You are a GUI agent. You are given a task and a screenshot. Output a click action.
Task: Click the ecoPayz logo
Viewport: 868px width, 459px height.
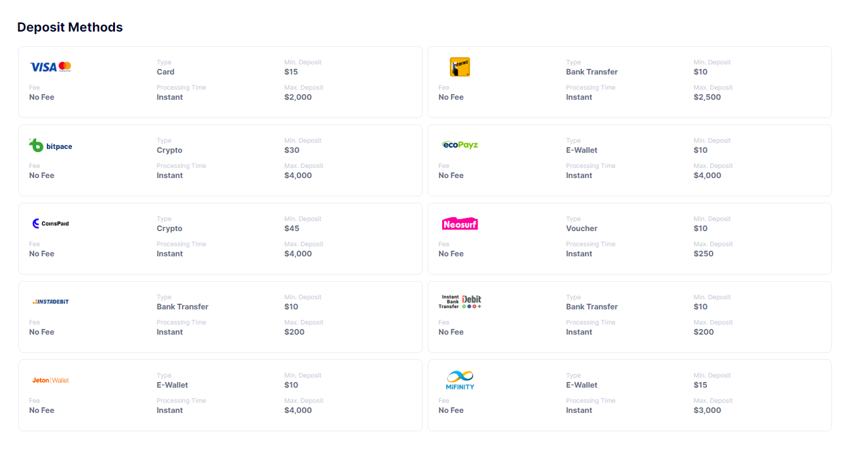pos(460,145)
